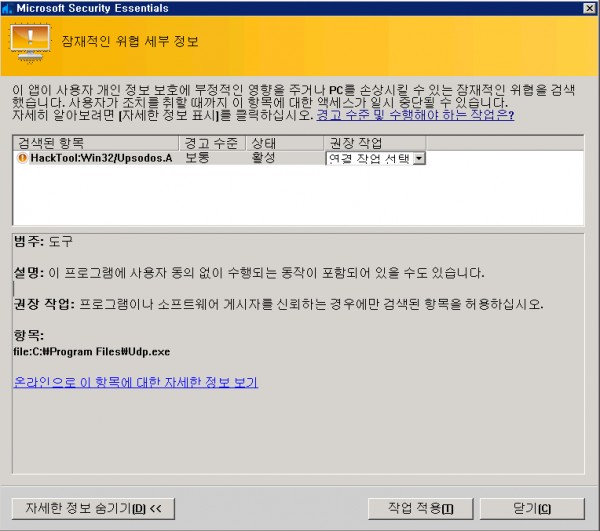Click the file path C:\Program Files\Udp.exe

click(x=92, y=352)
